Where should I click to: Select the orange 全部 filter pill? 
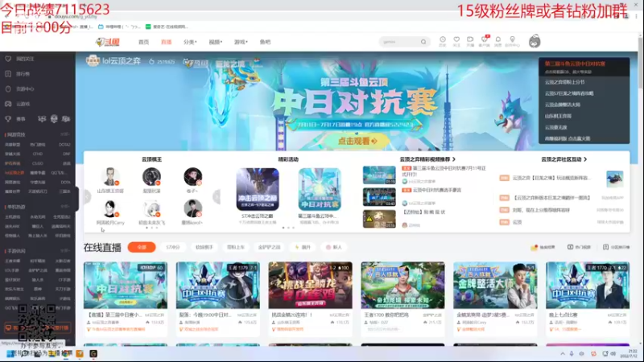pos(142,247)
